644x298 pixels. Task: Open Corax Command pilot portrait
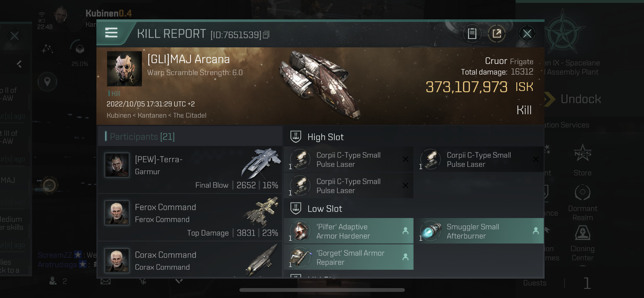(x=117, y=260)
